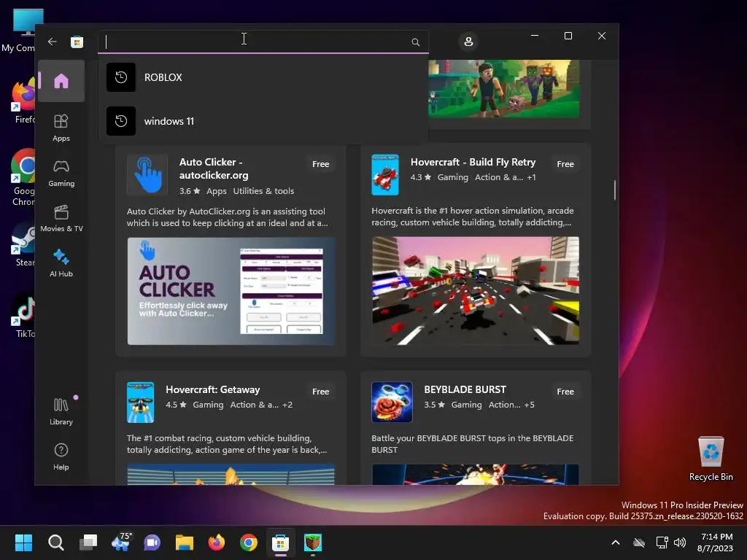The width and height of the screenshot is (747, 560).
Task: Click the search magnifier in Store search box
Action: point(415,42)
